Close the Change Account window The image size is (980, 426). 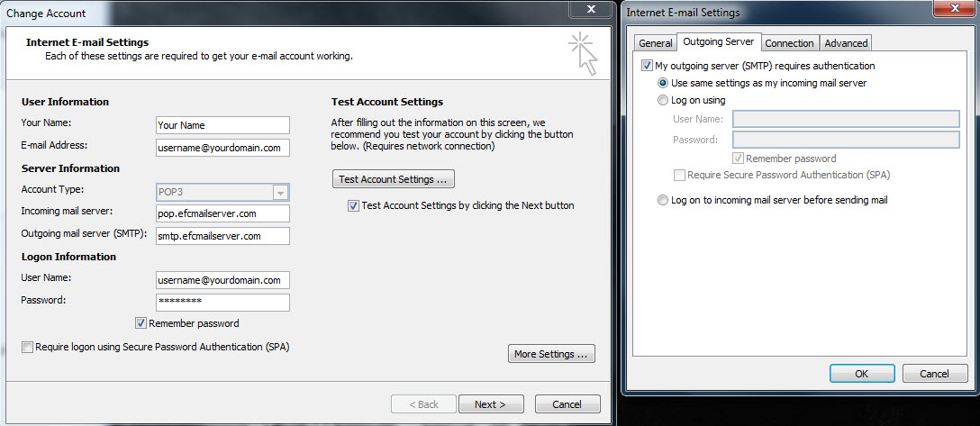[x=590, y=9]
